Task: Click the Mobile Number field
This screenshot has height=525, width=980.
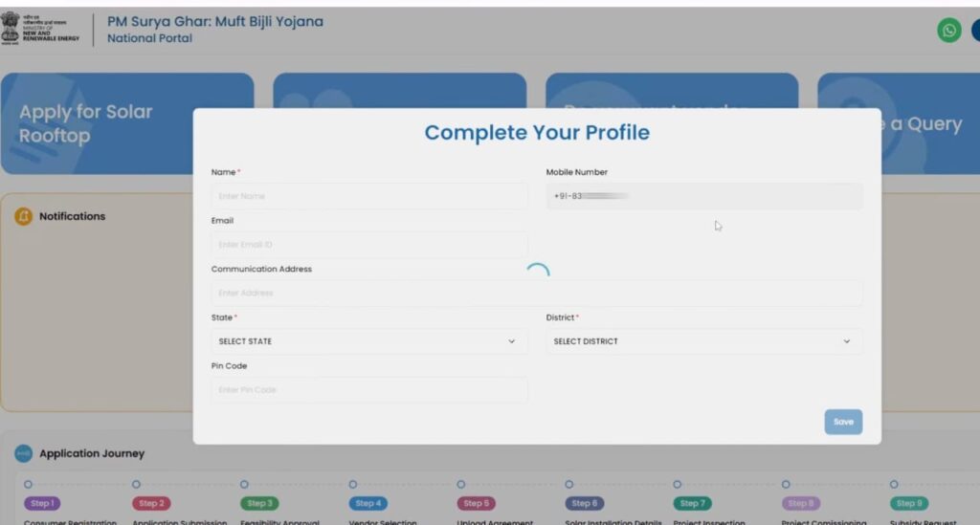Action: pyautogui.click(x=704, y=196)
